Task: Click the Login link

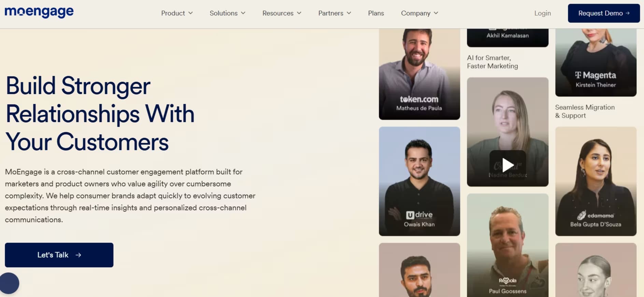Action: (542, 13)
